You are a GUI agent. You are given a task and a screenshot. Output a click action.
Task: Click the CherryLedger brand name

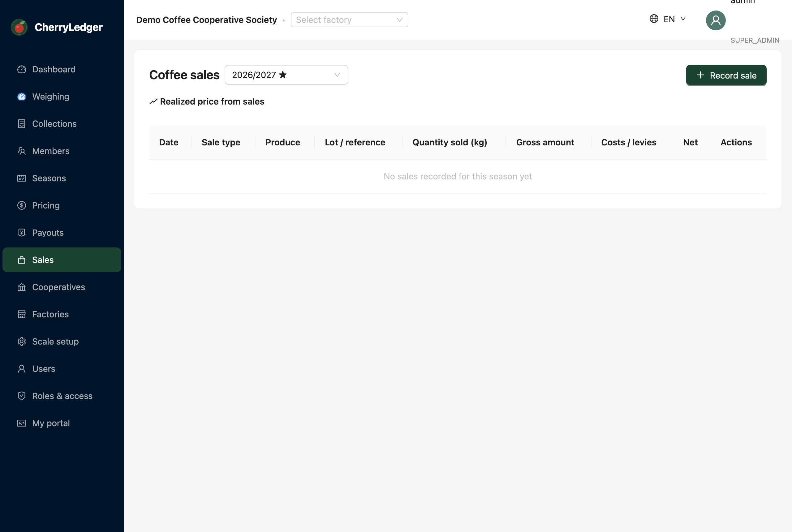69,27
